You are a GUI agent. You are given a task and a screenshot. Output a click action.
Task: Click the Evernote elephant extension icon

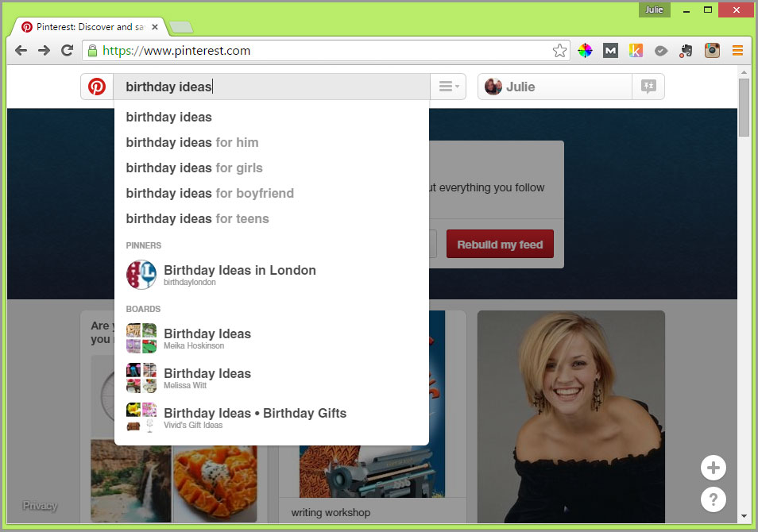[686, 51]
